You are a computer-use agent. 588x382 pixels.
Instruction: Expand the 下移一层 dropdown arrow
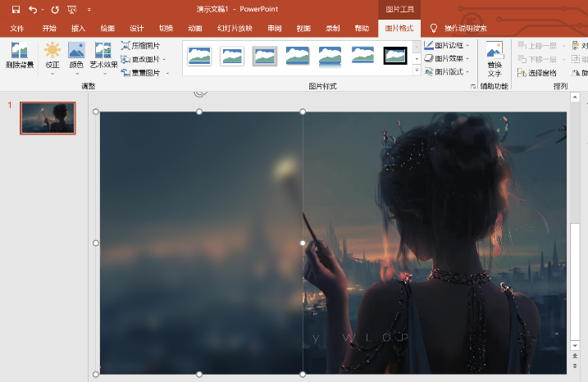click(563, 60)
